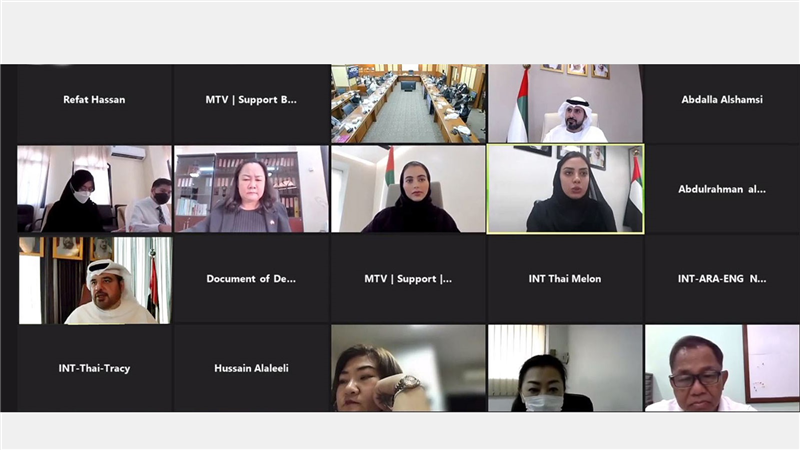Select video of man in white ghutra with paintings
The image size is (800, 450).
pos(95,280)
